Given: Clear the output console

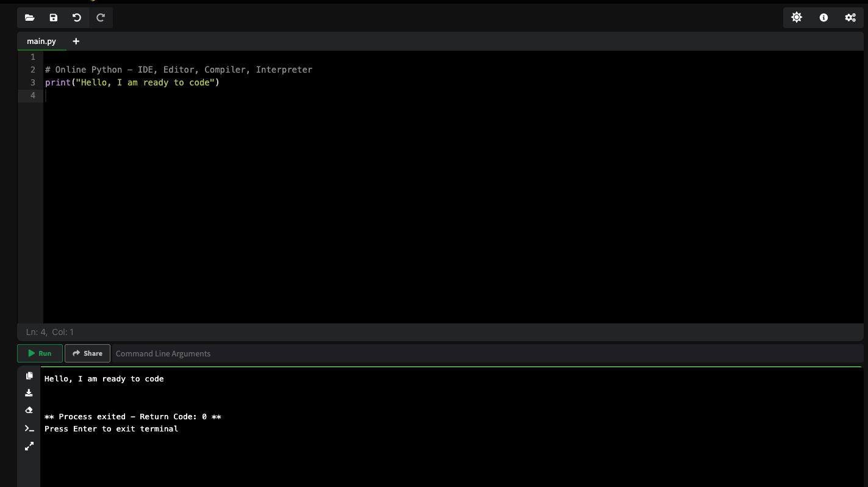Looking at the screenshot, I should point(29,409).
